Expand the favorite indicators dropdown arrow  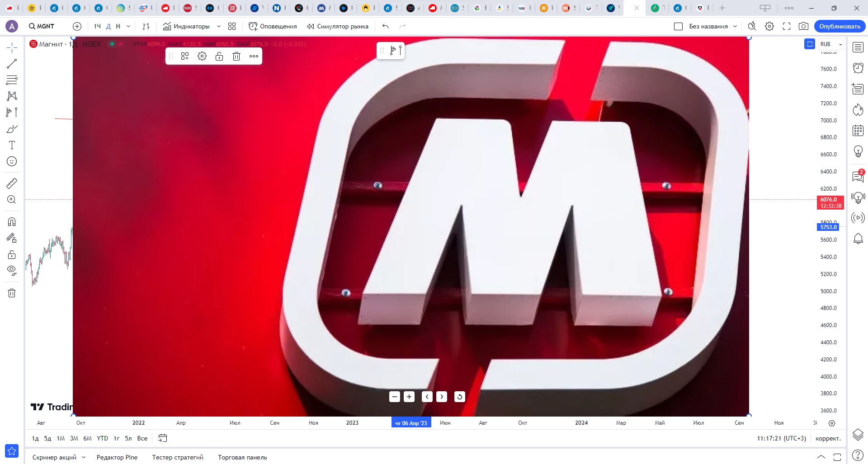click(x=219, y=26)
